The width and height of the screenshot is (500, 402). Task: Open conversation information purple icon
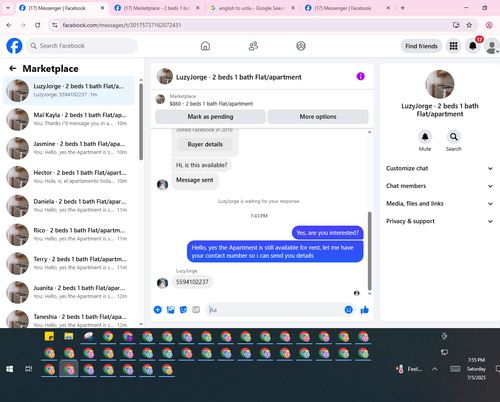coord(361,76)
